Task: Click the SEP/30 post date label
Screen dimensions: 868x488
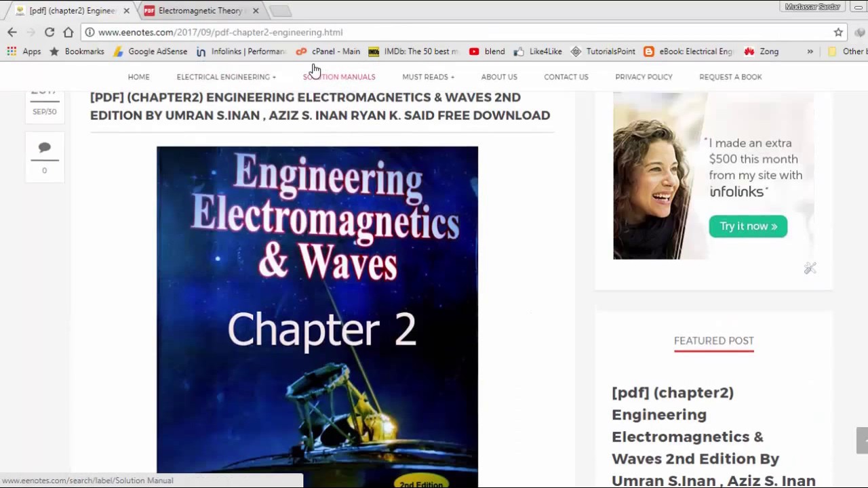Action: coord(45,112)
